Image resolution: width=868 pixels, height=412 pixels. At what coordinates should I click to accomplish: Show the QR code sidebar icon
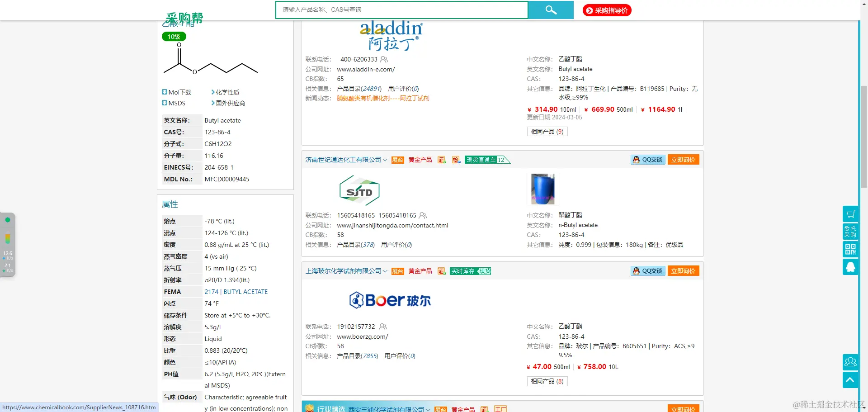850,249
